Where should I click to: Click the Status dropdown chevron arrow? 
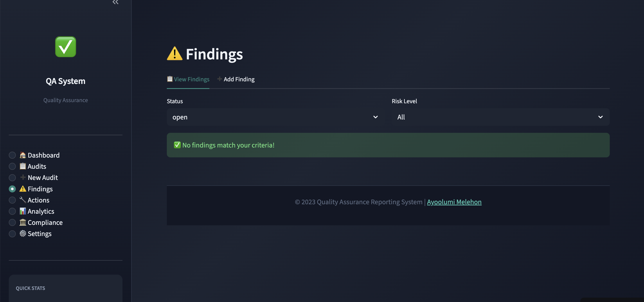376,117
